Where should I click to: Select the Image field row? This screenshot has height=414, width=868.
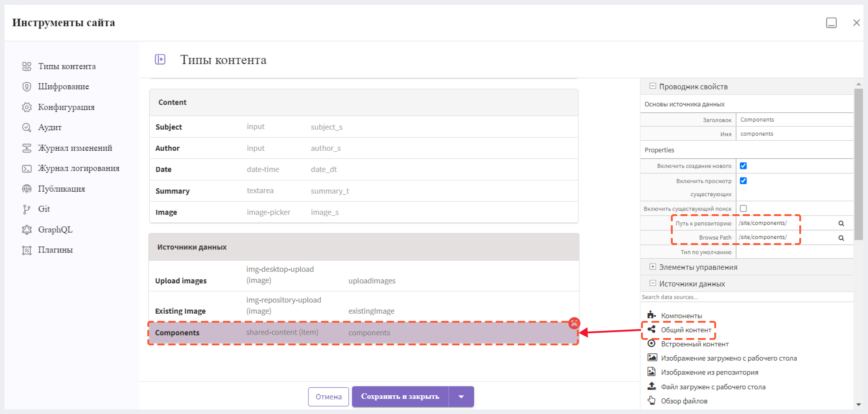coord(363,212)
